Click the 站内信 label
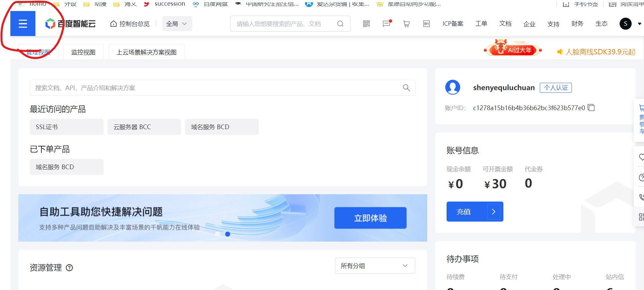 (615, 277)
